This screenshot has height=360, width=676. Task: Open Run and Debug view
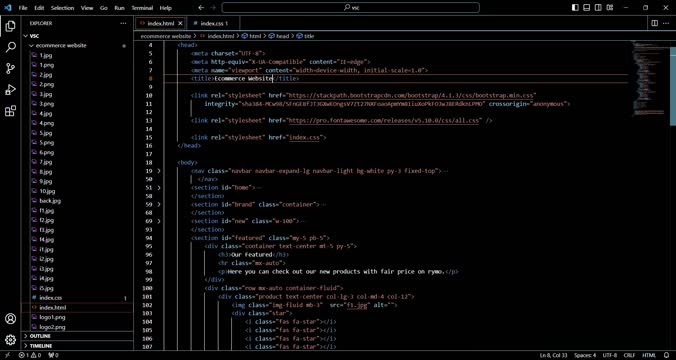10,90
